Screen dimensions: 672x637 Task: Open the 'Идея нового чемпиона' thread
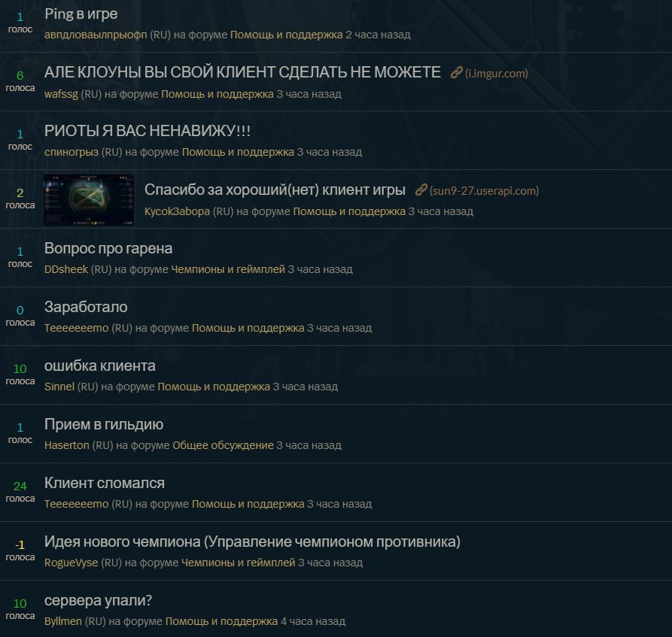pos(252,541)
